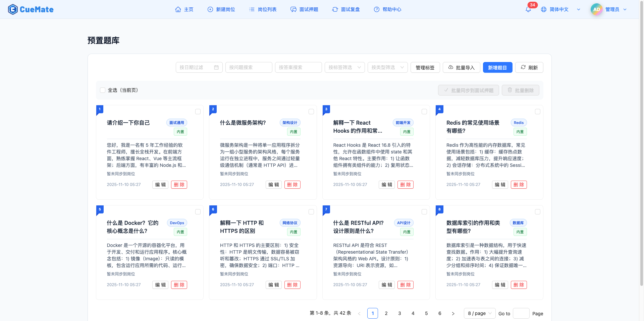Expand the 按类型筛选 dropdown
The height and width of the screenshot is (321, 644).
point(387,67)
